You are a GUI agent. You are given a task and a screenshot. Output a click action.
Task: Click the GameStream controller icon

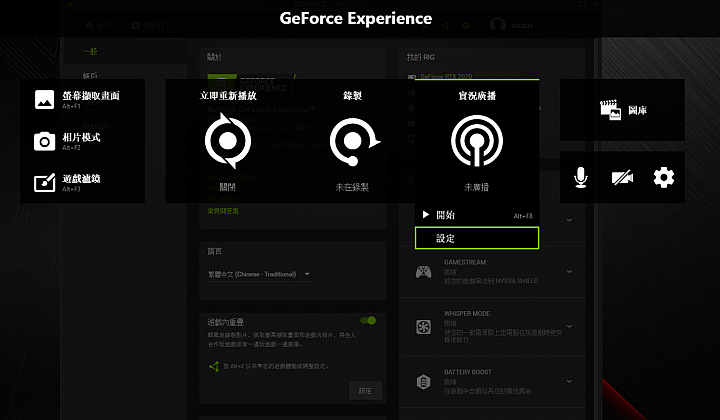(423, 272)
